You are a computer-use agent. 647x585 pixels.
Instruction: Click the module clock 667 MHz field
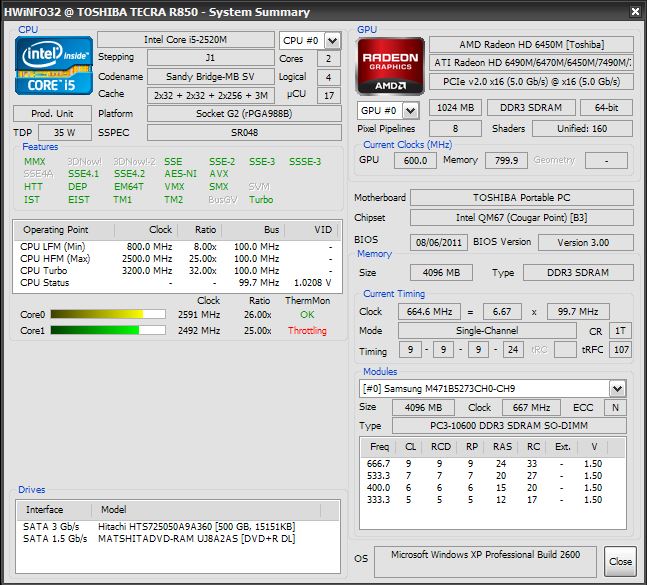(x=531, y=408)
